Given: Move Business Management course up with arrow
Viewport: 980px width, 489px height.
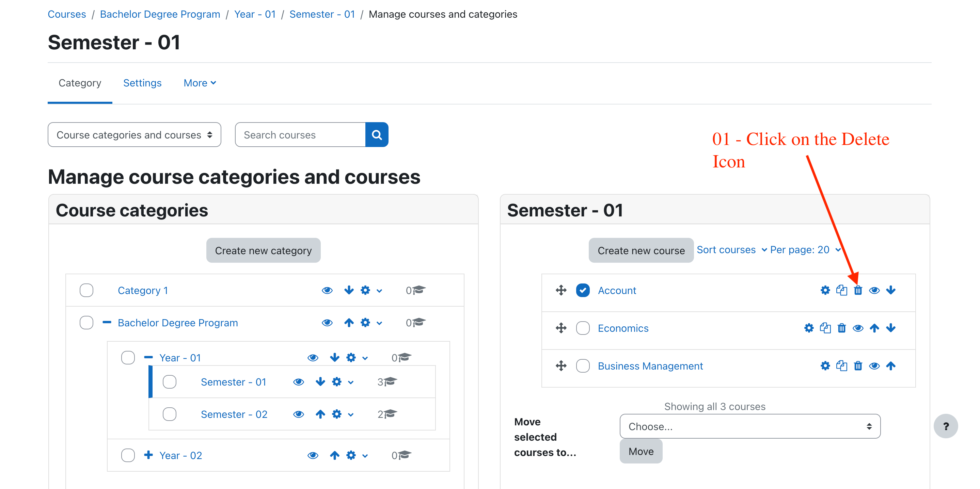Looking at the screenshot, I should (x=890, y=366).
